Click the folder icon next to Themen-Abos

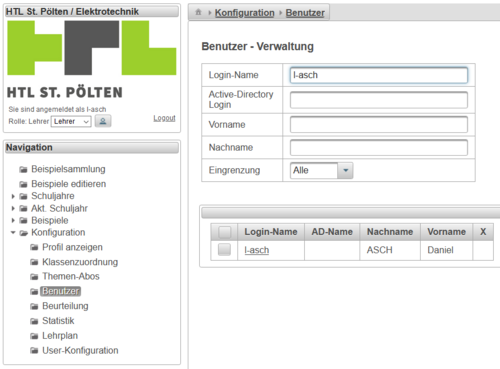point(34,277)
